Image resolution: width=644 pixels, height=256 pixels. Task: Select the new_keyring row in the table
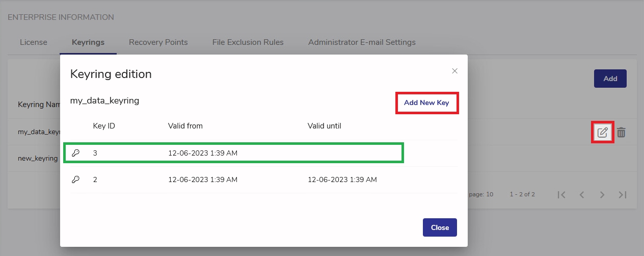click(x=38, y=158)
